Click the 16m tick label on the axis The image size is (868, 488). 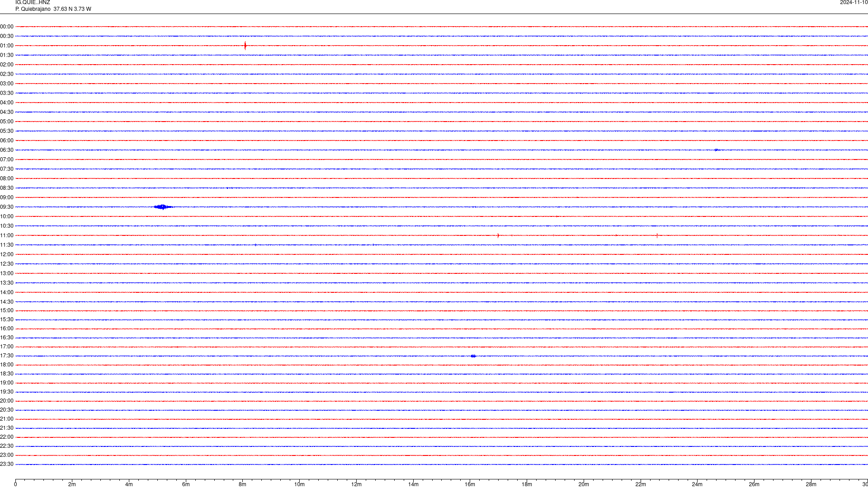coord(470,484)
